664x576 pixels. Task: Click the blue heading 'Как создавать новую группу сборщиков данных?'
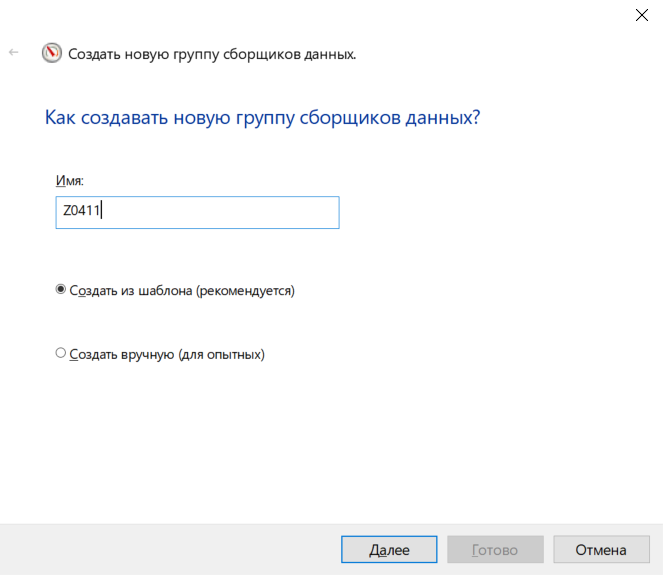[x=263, y=117]
